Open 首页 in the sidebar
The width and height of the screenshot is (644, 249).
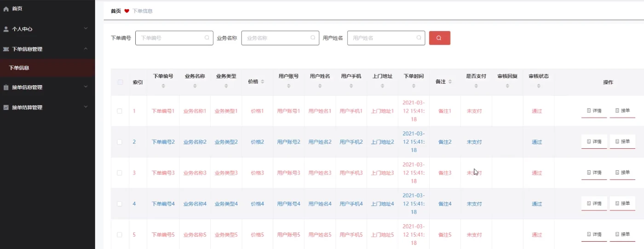pos(47,9)
